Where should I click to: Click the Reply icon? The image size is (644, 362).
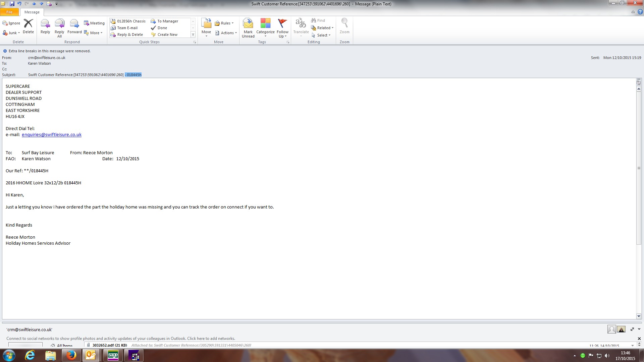(x=45, y=24)
